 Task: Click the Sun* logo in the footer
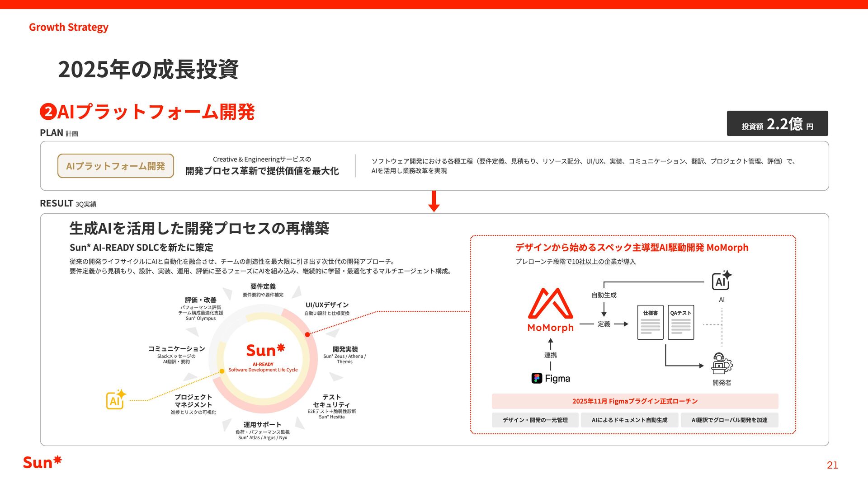tap(42, 462)
